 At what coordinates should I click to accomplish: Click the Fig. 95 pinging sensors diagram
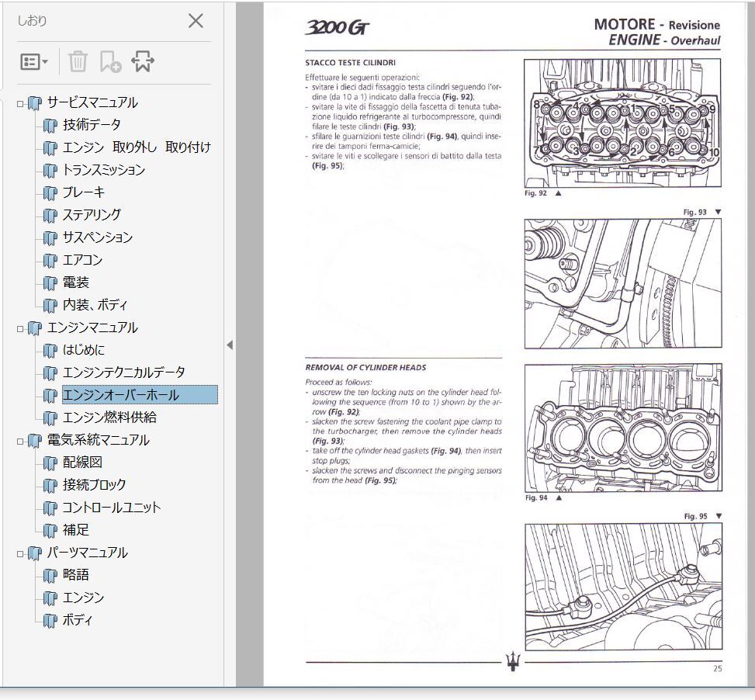point(624,587)
